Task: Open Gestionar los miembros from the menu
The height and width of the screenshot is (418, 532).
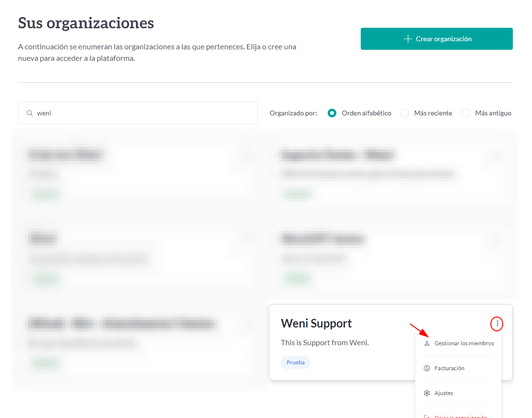Action: [x=464, y=343]
